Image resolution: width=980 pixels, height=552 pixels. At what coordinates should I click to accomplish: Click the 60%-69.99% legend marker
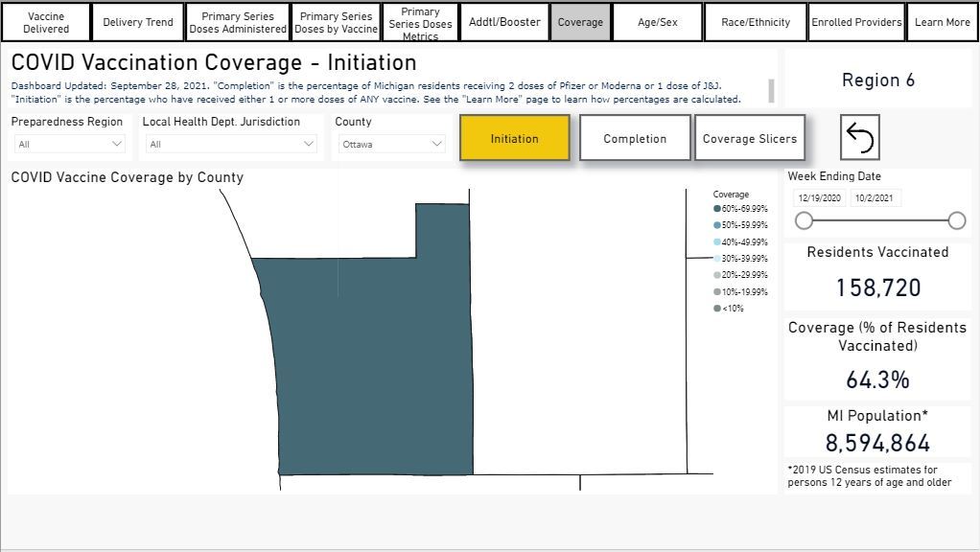point(717,208)
